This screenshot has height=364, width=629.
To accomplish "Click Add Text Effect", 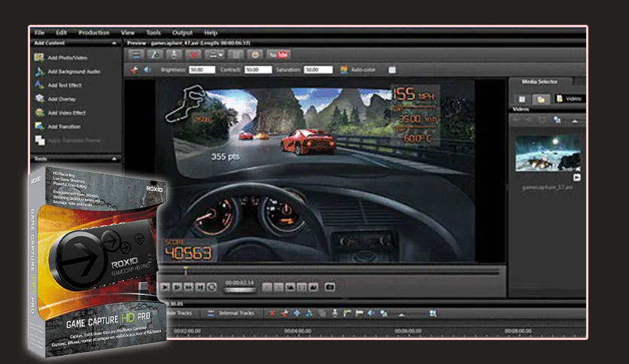I will [x=65, y=85].
